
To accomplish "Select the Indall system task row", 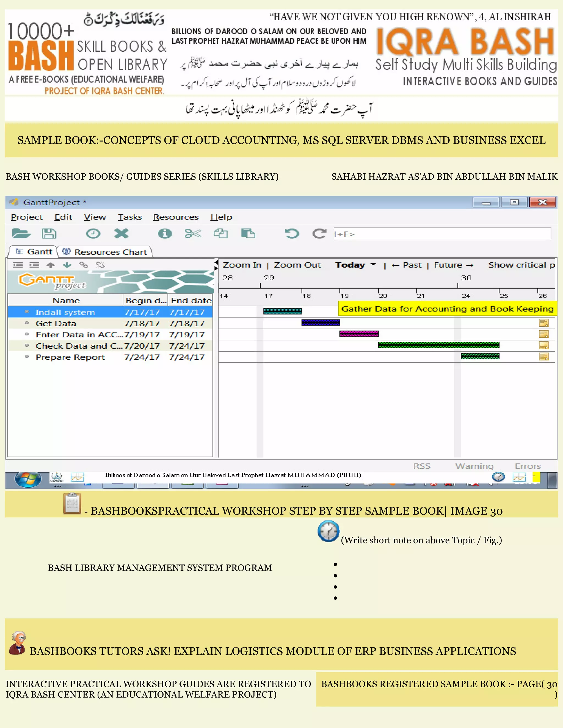I will pyautogui.click(x=110, y=312).
